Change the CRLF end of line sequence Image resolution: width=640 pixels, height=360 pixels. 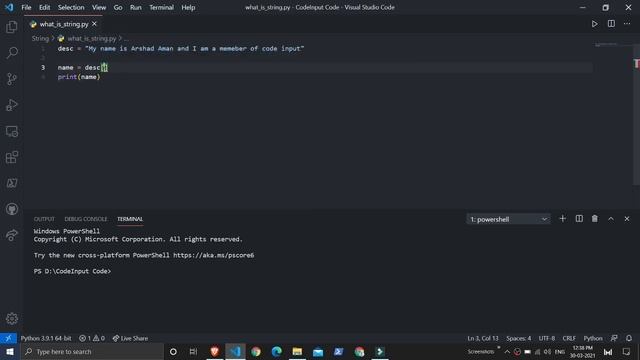pyautogui.click(x=569, y=338)
